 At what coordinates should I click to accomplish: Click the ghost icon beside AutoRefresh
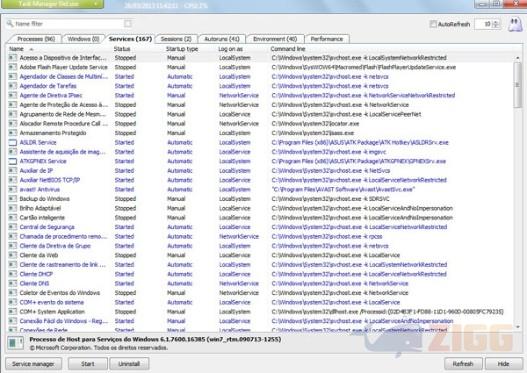(515, 24)
